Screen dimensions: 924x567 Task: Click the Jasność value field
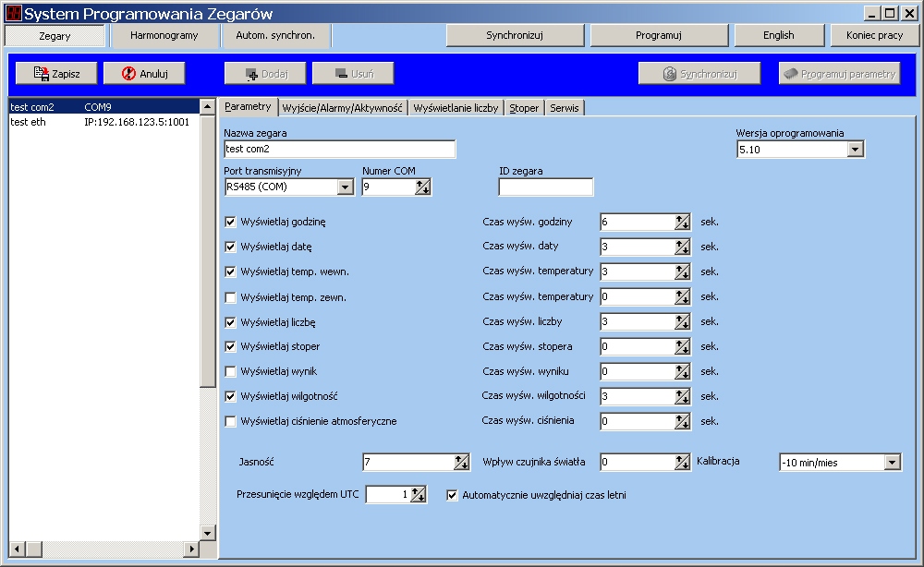click(x=408, y=463)
